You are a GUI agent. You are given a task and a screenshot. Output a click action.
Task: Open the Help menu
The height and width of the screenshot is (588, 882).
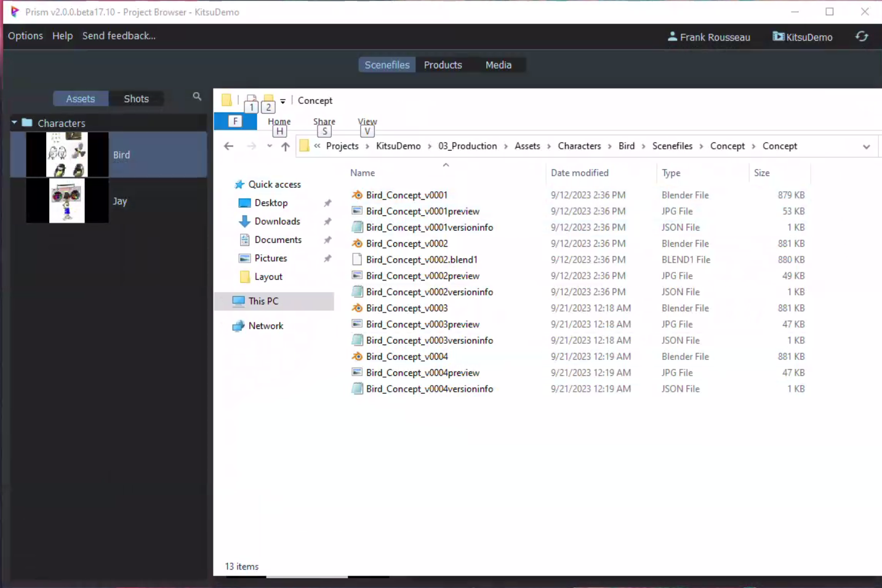pyautogui.click(x=62, y=36)
